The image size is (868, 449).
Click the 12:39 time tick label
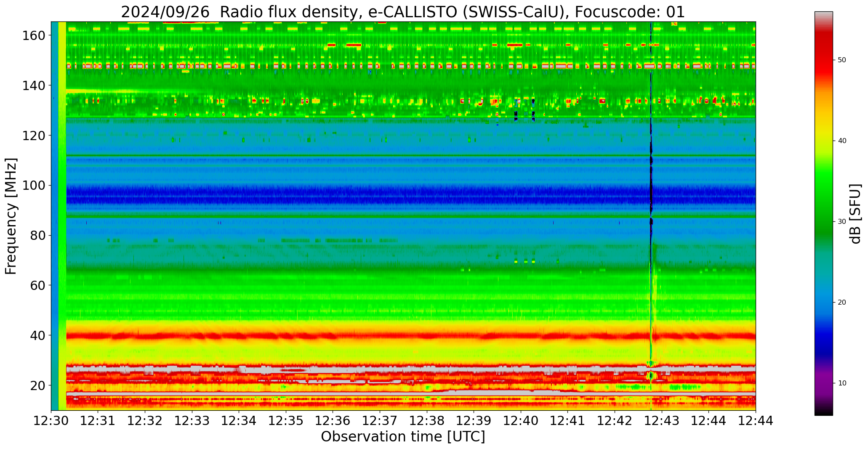(x=474, y=420)
